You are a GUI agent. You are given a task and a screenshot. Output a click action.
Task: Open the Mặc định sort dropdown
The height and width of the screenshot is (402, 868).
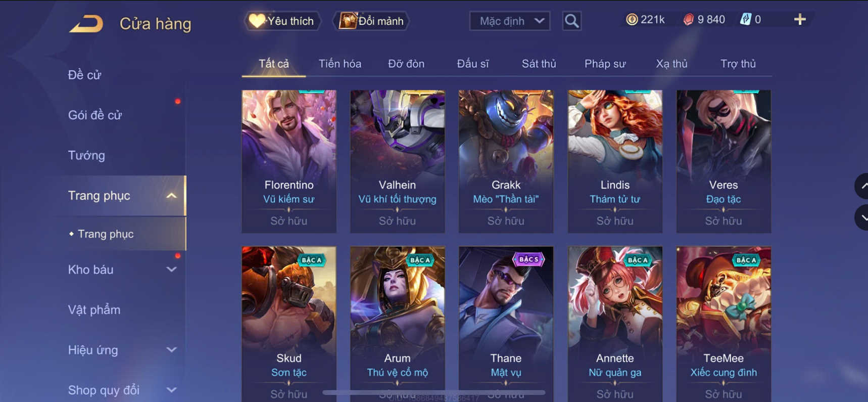point(510,21)
